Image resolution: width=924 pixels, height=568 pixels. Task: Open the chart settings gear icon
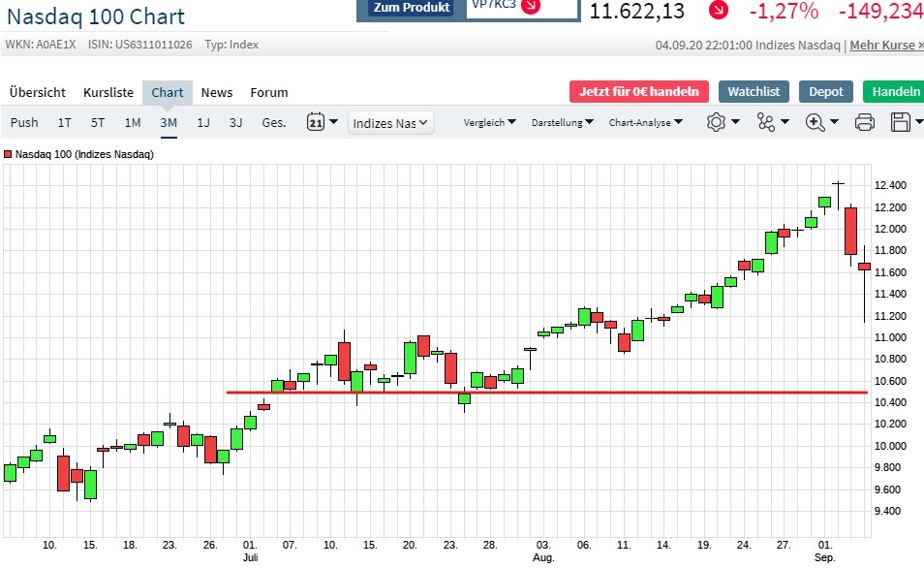(714, 122)
